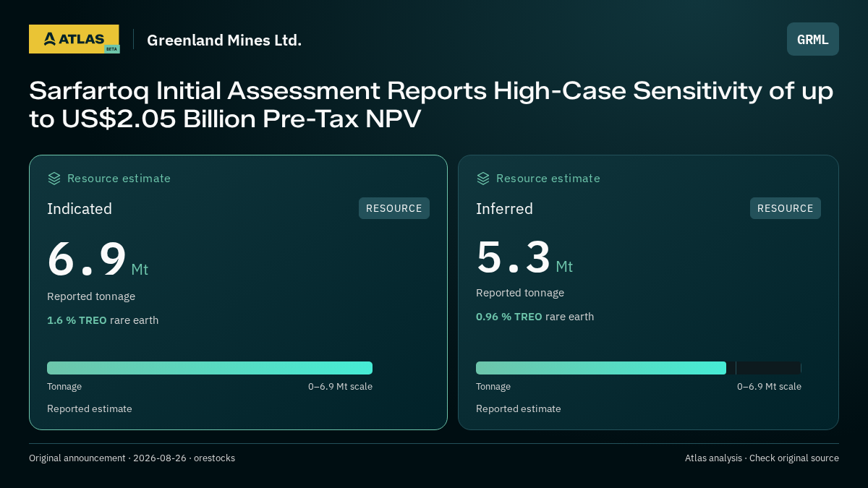Click the 6.9 Mt tonnage value
This screenshot has width=868, height=488.
pos(98,260)
